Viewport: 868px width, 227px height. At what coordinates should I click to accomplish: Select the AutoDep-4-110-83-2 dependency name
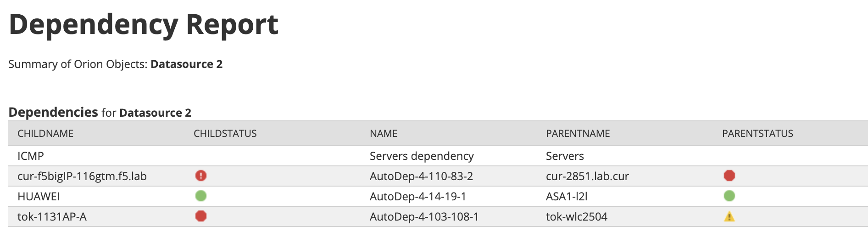(421, 176)
